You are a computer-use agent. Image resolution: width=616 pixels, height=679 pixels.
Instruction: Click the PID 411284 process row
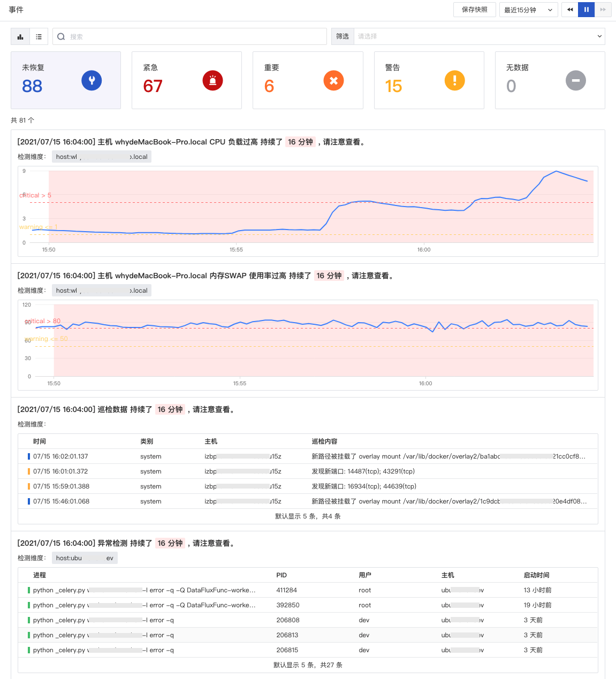[308, 590]
